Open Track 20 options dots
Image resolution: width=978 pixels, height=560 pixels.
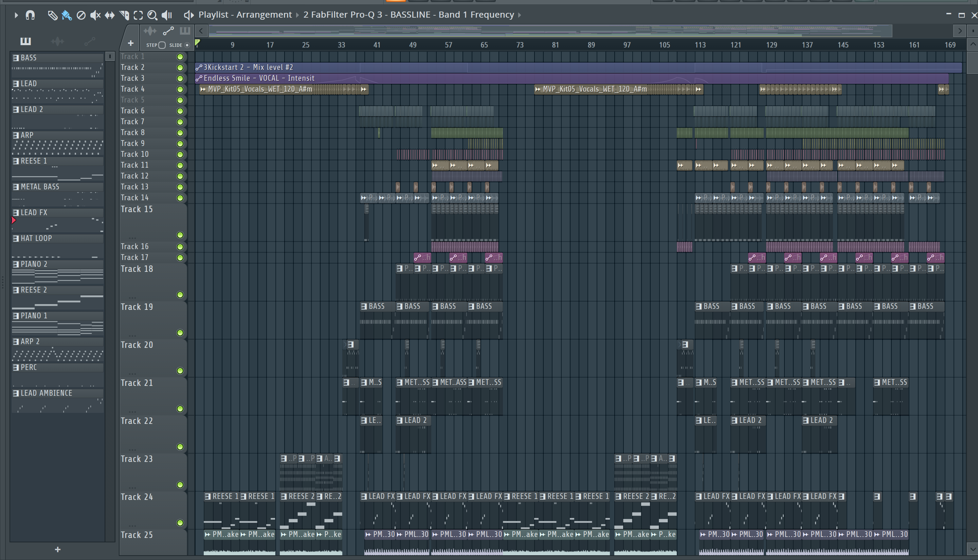[x=132, y=374]
